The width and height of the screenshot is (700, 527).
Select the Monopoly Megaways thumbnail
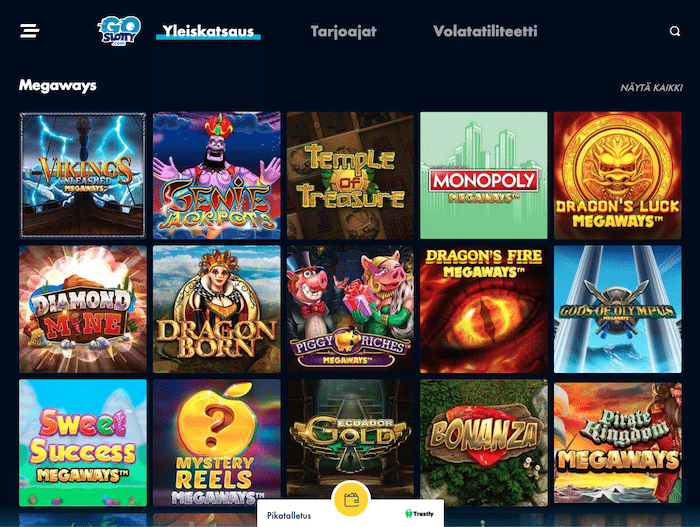[x=483, y=175]
